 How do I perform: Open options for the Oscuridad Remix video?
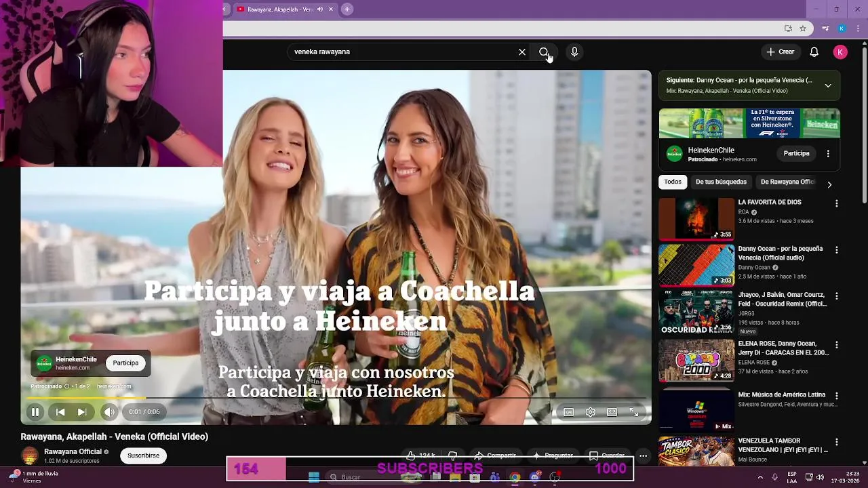click(836, 296)
